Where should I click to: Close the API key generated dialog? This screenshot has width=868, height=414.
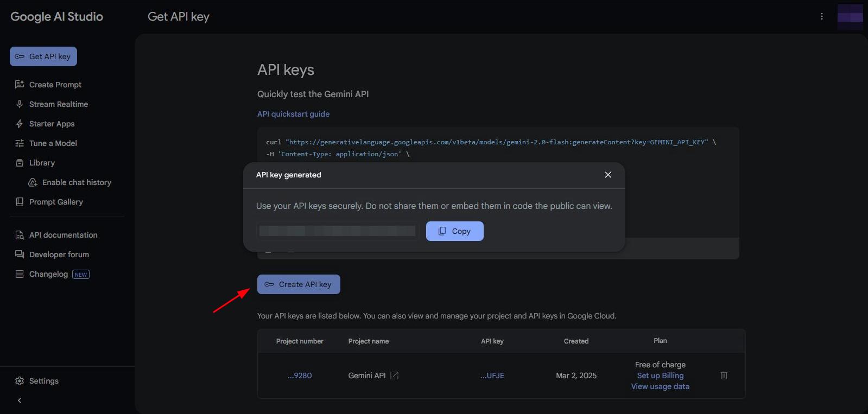coord(608,175)
